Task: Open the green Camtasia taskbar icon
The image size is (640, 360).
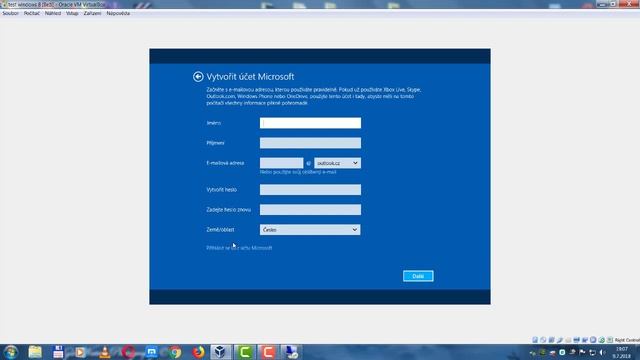Action: click(244, 352)
